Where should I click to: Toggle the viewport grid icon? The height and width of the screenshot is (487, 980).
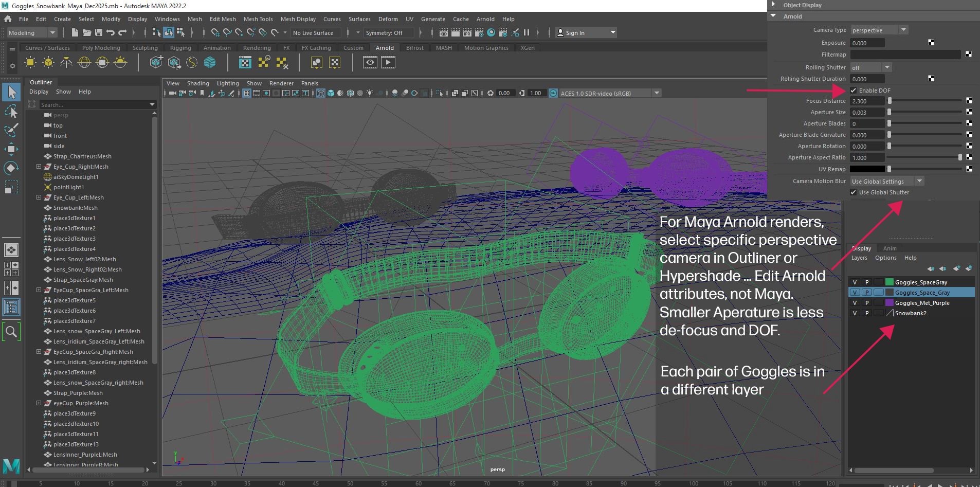(247, 93)
